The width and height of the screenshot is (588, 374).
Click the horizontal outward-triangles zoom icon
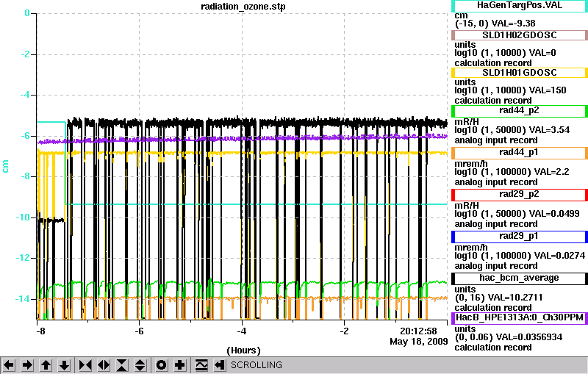point(104,365)
